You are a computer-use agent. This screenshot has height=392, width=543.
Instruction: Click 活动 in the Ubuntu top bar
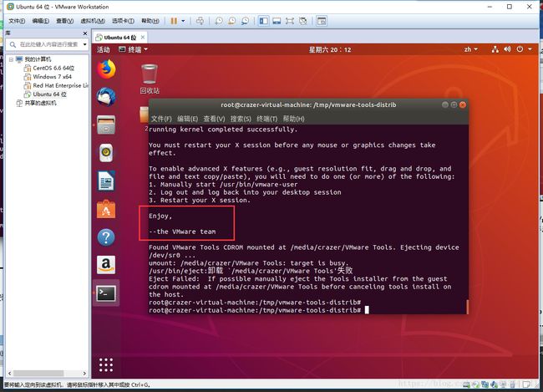pos(104,50)
